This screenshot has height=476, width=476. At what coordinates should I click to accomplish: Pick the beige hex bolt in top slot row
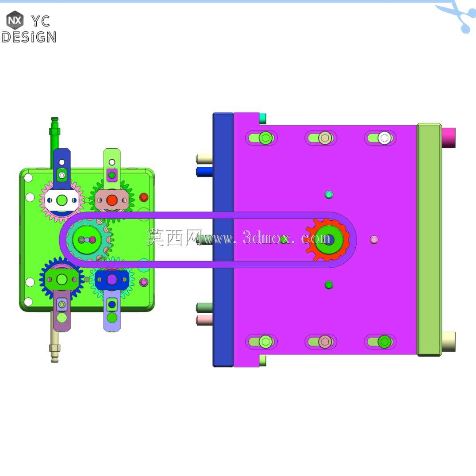pyautogui.click(x=325, y=138)
